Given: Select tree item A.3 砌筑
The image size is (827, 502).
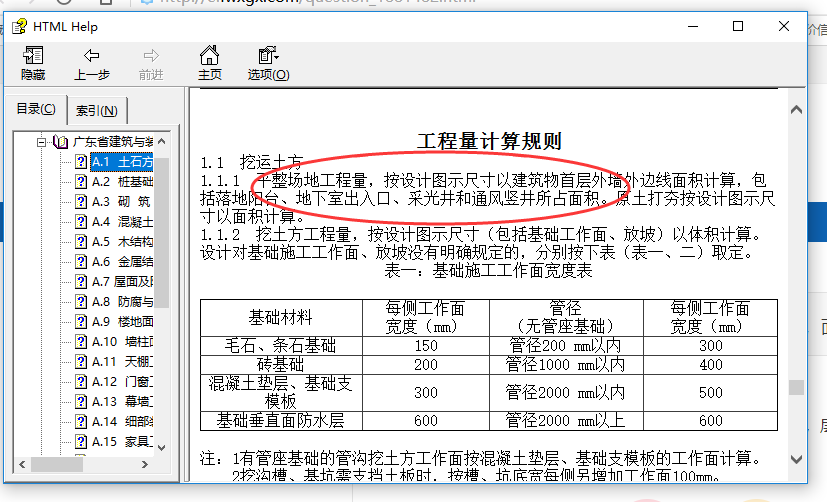Looking at the screenshot, I should pyautogui.click(x=121, y=201).
